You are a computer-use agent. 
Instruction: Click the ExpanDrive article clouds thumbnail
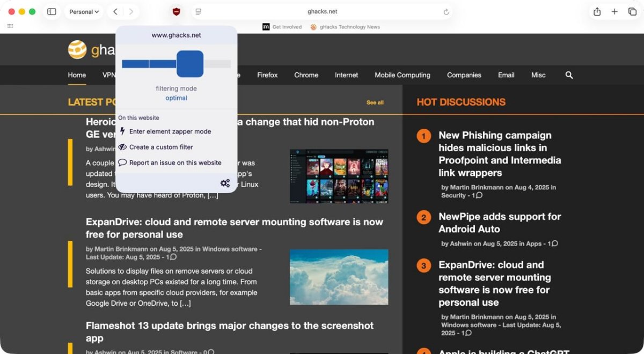point(339,277)
